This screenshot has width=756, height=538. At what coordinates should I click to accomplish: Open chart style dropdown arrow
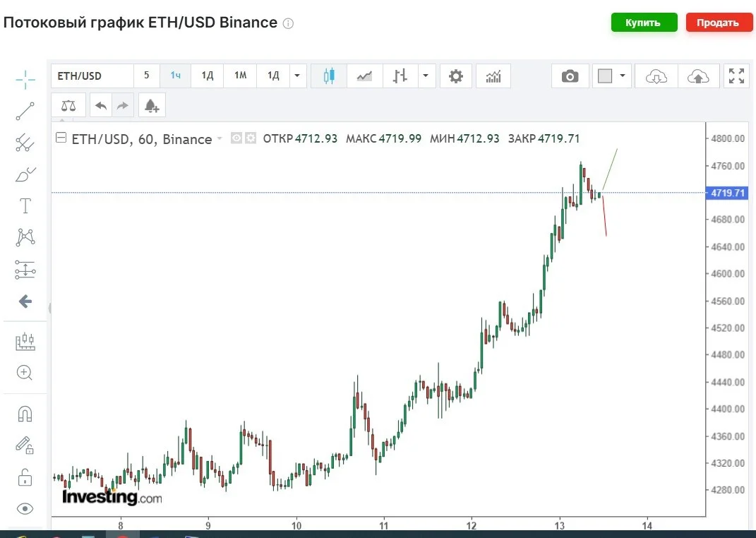click(x=426, y=76)
